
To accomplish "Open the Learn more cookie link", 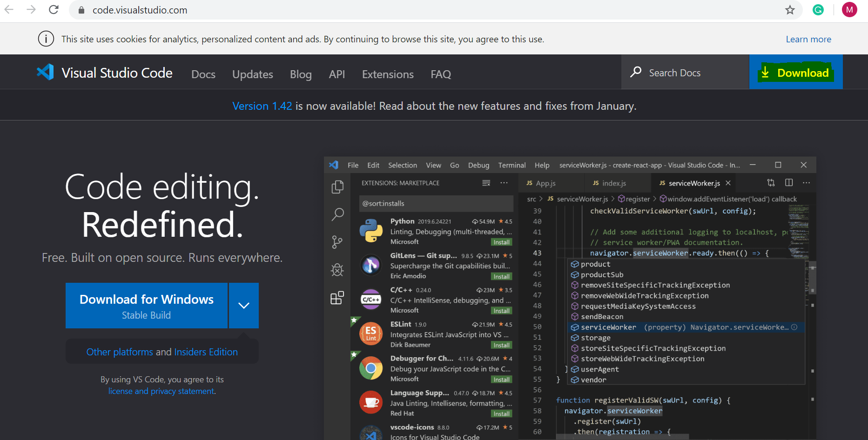I will point(808,39).
